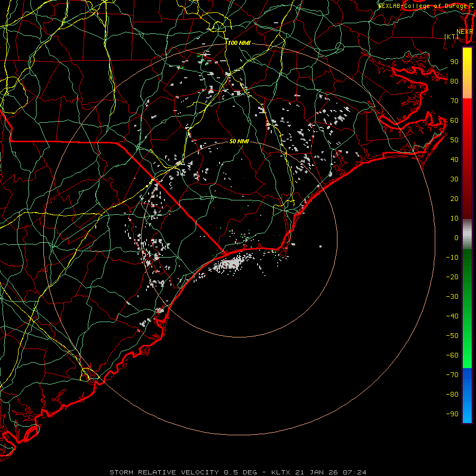Select the 90 label on velocity scale
Screen dimensions: 476x476
(454, 62)
